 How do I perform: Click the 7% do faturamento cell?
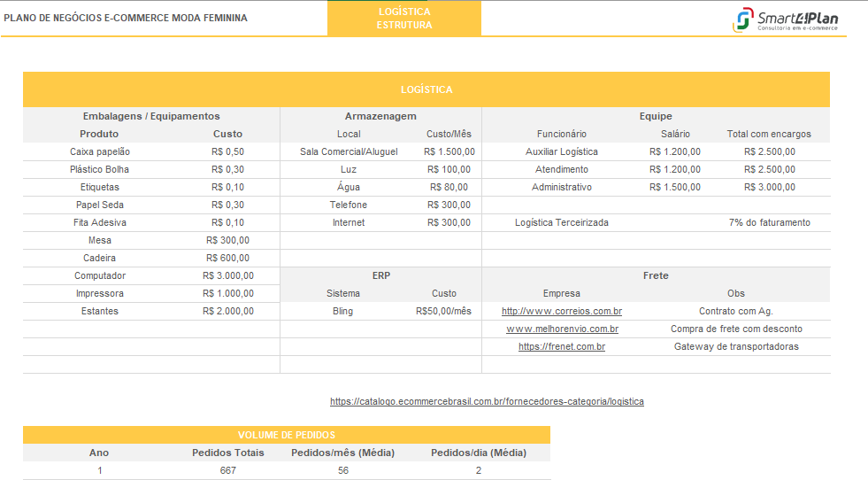tap(769, 223)
